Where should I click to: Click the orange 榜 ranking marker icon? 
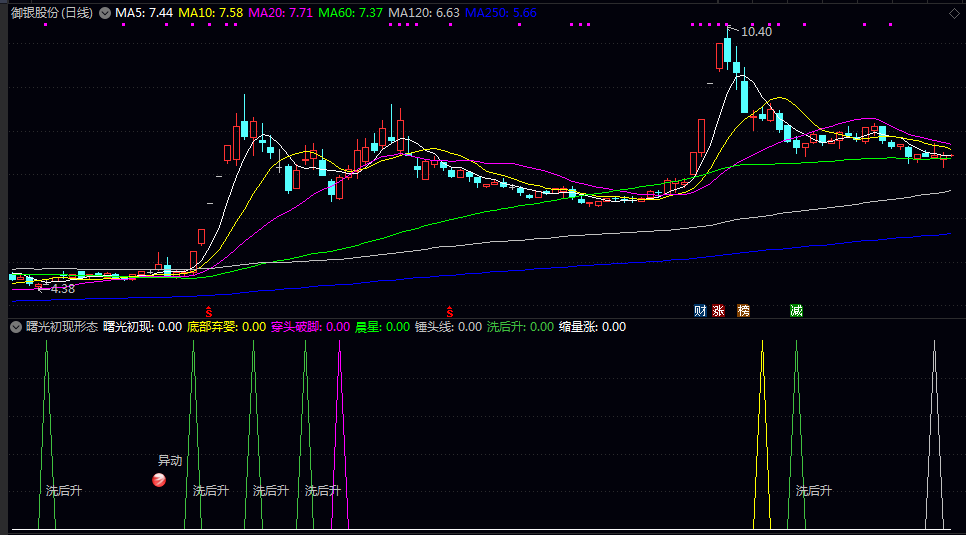point(743,311)
